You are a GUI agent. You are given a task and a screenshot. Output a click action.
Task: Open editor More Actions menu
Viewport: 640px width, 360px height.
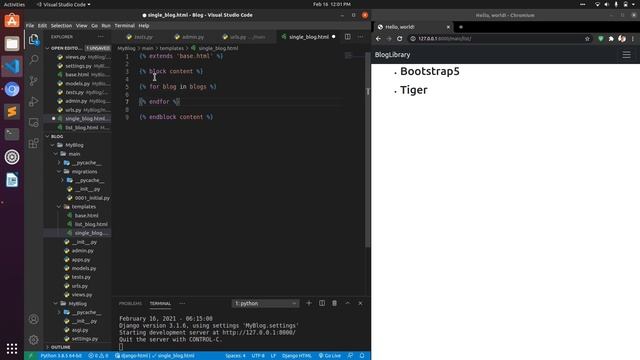tap(360, 37)
